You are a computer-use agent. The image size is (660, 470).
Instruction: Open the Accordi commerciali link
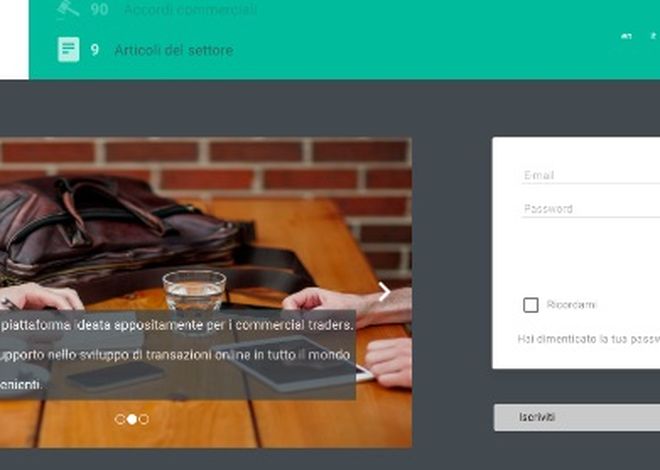pos(190,9)
